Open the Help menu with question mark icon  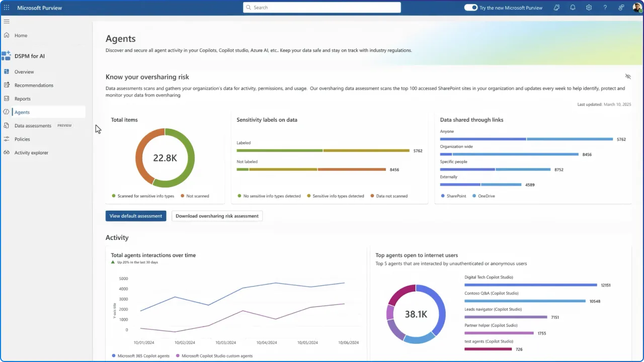point(605,8)
